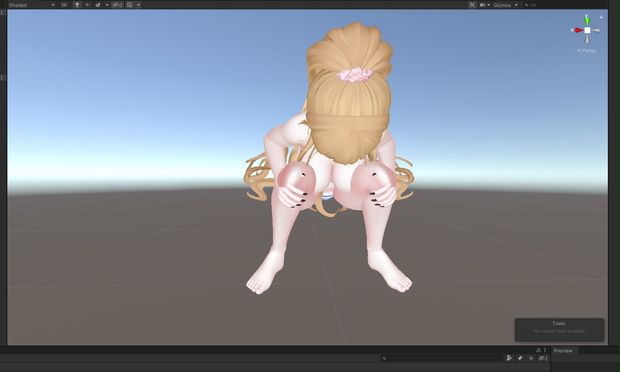
Task: Click the green Y axis gizmo cone
Action: (x=587, y=20)
